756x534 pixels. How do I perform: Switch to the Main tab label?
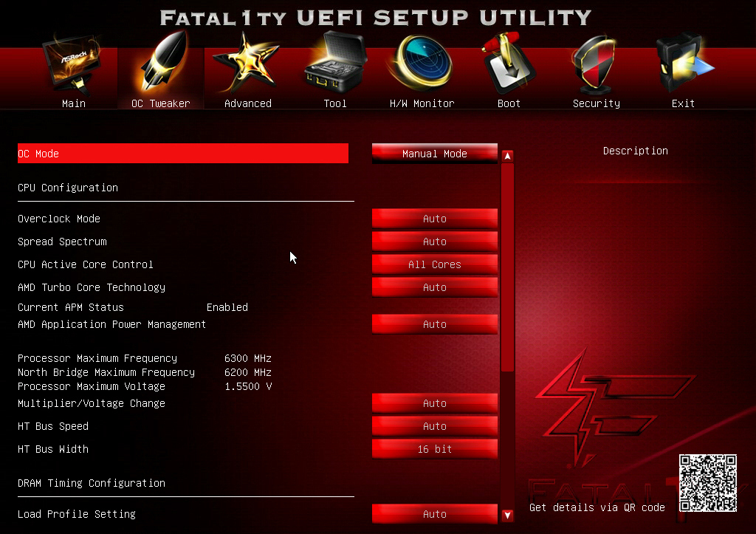click(x=74, y=103)
